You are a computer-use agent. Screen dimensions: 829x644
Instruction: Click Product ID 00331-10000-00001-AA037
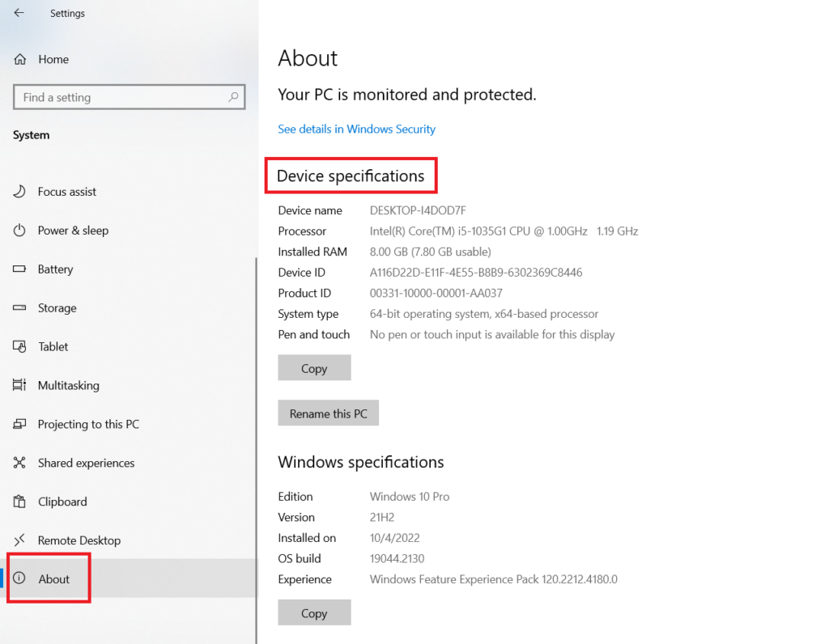[436, 293]
